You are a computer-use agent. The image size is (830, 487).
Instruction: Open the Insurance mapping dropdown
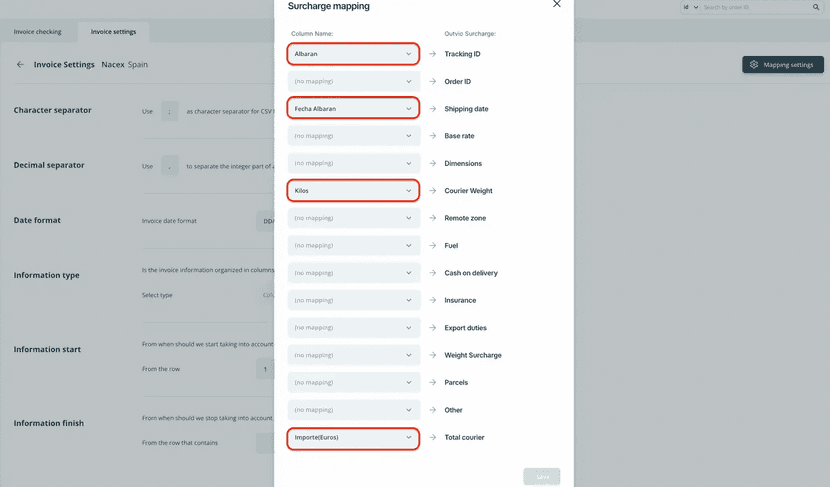[353, 300]
